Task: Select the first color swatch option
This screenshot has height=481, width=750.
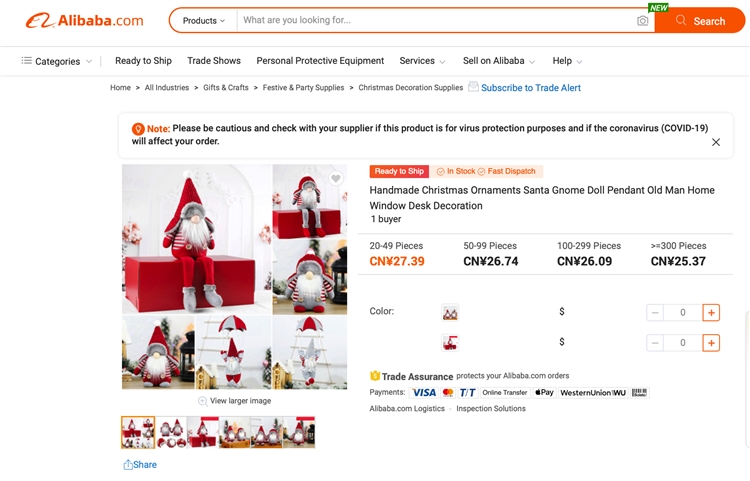Action: [450, 313]
